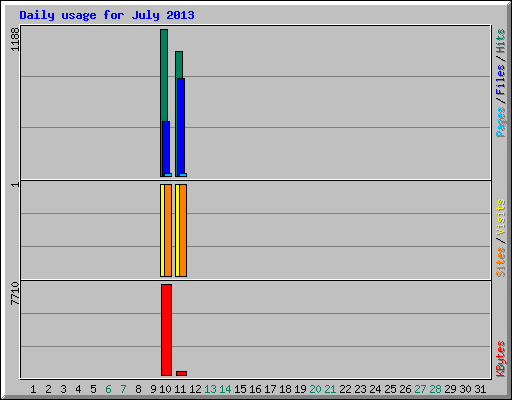Click the '1' axis label of the Sites/Visits panel

(15, 184)
